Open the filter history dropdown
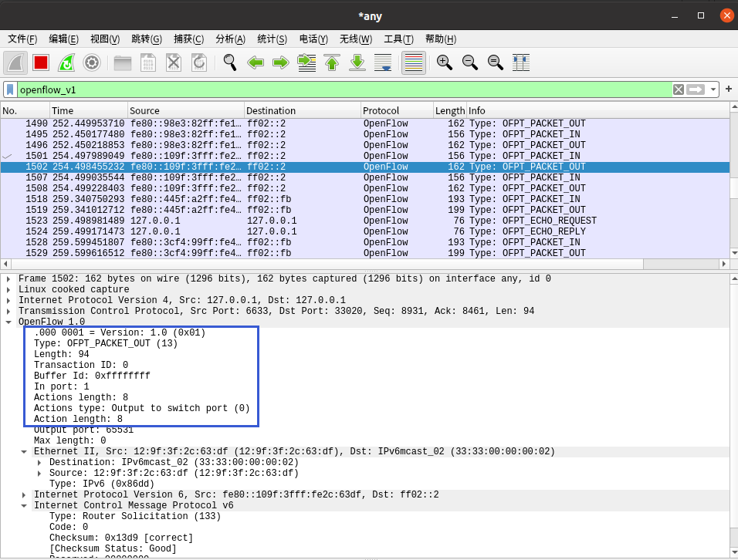Screen dimensions: 738x560 pos(713,89)
